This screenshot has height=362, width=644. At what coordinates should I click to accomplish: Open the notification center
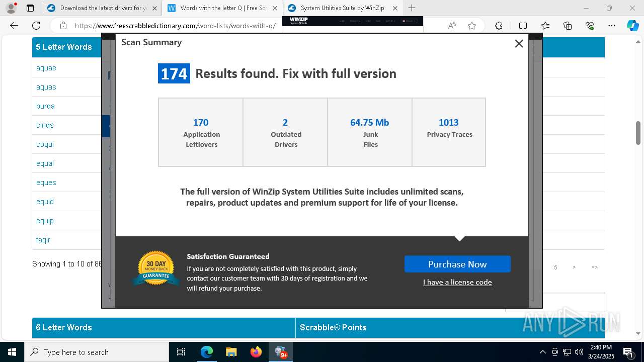point(628,352)
